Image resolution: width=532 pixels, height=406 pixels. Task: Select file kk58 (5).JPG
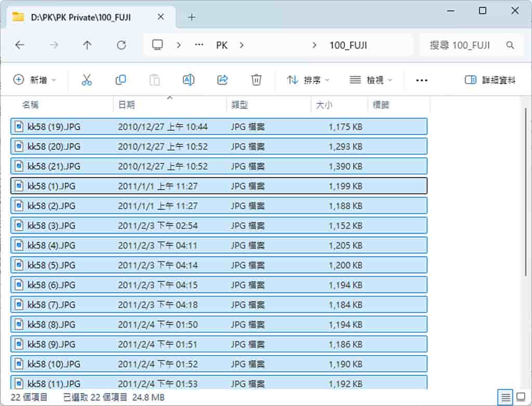pyautogui.click(x=219, y=265)
